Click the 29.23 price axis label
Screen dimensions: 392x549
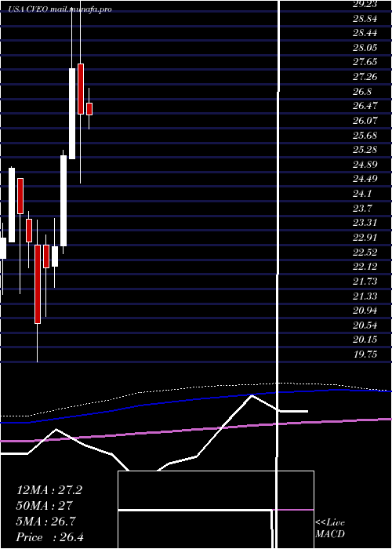coord(365,3)
